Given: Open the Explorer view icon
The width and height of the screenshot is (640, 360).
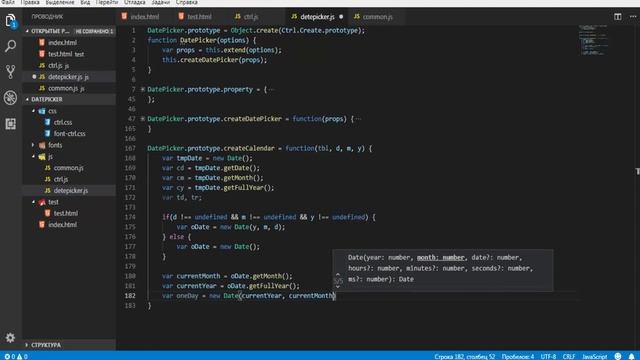Looking at the screenshot, I should (x=11, y=20).
